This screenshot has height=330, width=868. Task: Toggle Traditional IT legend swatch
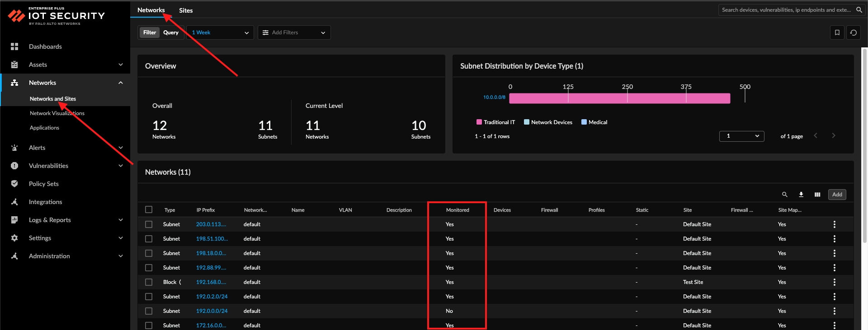click(479, 122)
